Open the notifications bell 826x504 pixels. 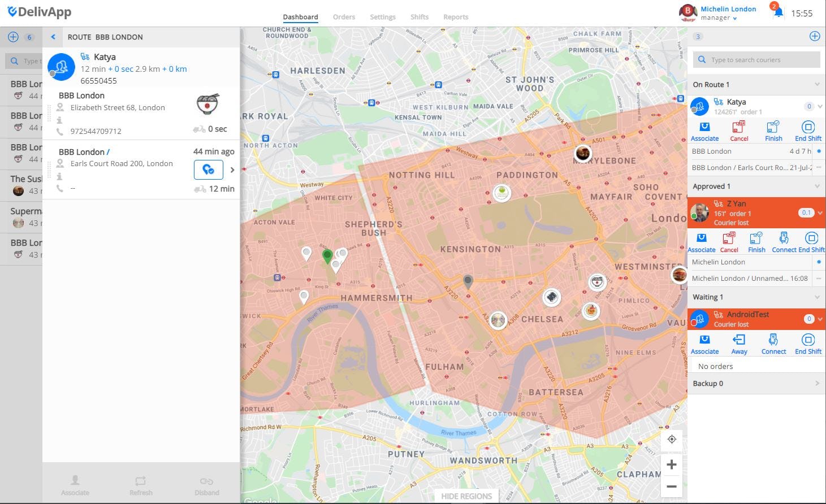point(778,12)
